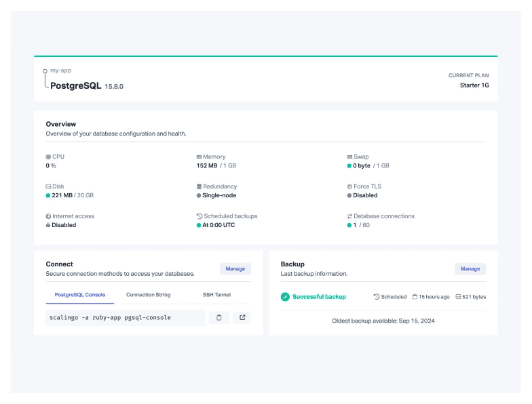Click the Disabled value under Force TLS

point(365,195)
